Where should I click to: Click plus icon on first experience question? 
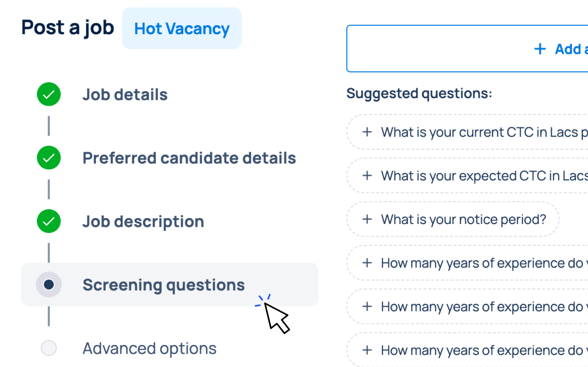tap(367, 263)
